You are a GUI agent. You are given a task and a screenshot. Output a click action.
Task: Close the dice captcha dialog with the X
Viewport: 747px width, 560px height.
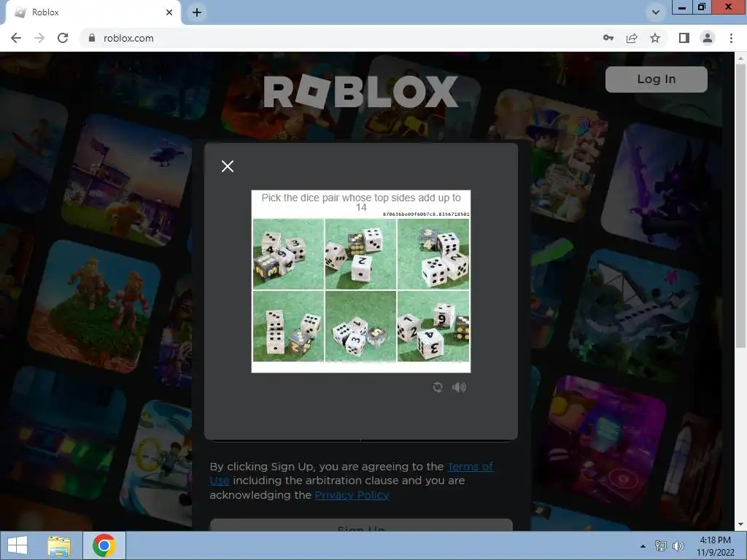pos(228,166)
